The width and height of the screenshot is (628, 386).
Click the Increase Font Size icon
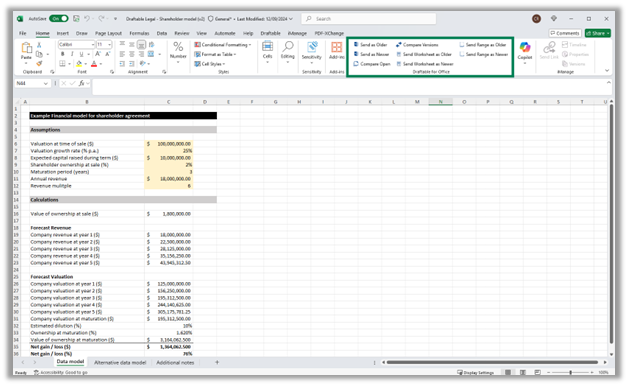coord(98,54)
